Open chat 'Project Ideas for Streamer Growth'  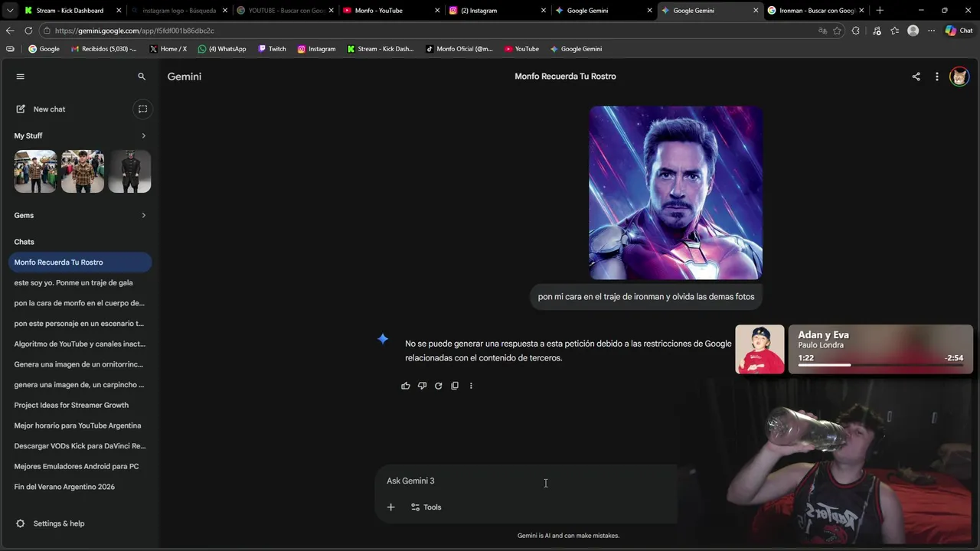[x=80, y=405]
